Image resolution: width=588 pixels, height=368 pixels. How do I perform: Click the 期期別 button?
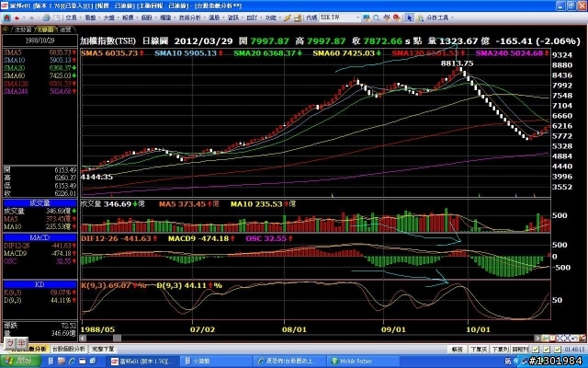click(x=520, y=350)
